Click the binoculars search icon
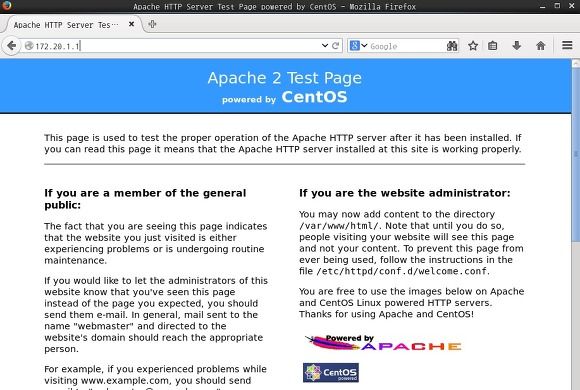This screenshot has height=390, width=580. (x=452, y=46)
